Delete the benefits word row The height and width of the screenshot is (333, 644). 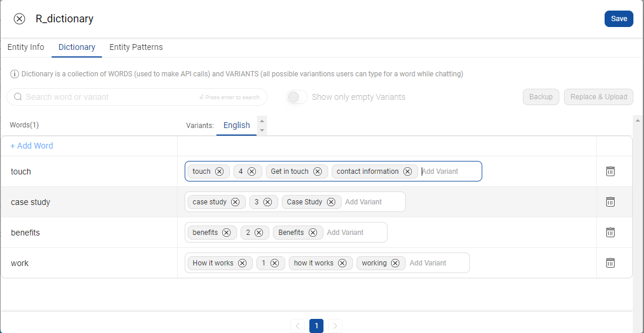coord(610,232)
